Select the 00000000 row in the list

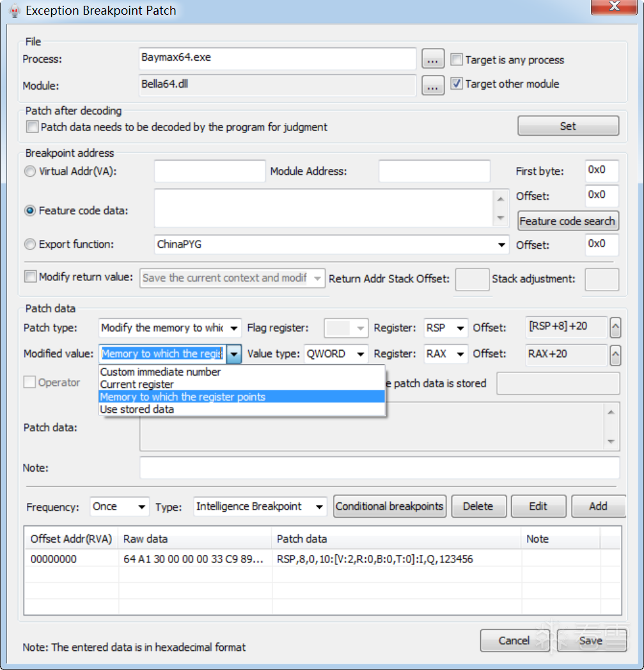[322, 559]
